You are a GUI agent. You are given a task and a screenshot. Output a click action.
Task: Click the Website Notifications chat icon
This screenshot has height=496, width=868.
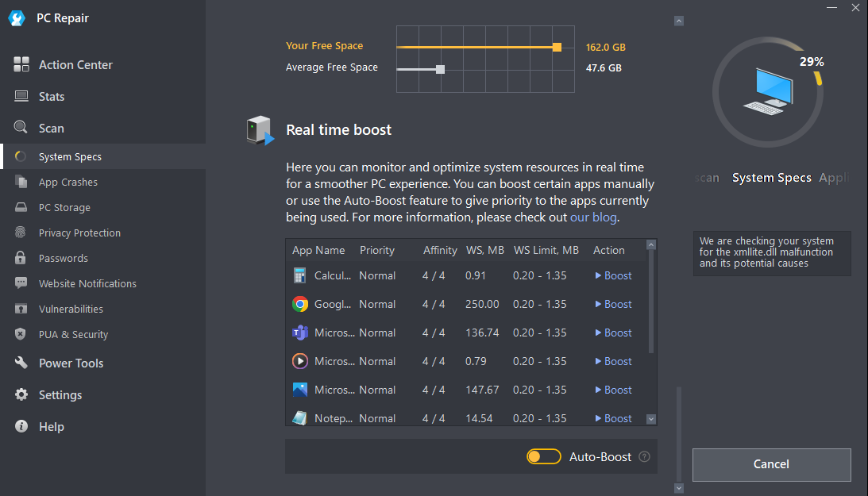21,283
